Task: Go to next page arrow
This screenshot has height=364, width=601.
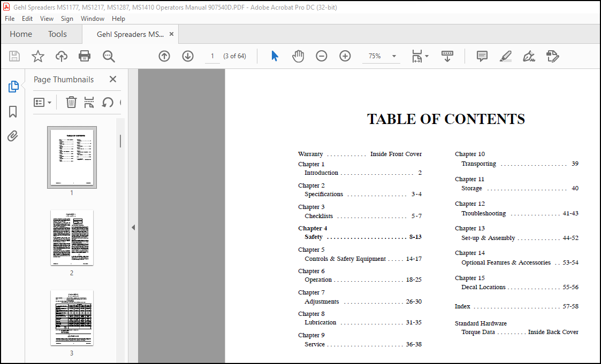Action: (188, 56)
